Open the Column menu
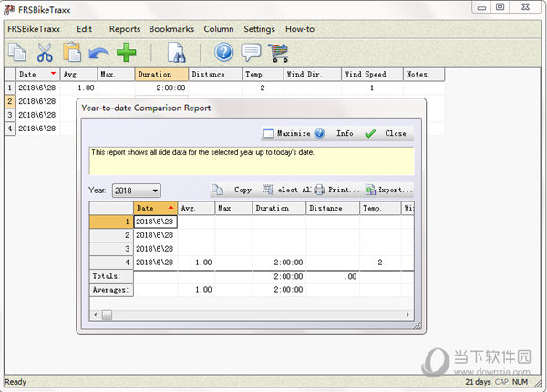Viewport: 547px width, 392px height. 219,29
